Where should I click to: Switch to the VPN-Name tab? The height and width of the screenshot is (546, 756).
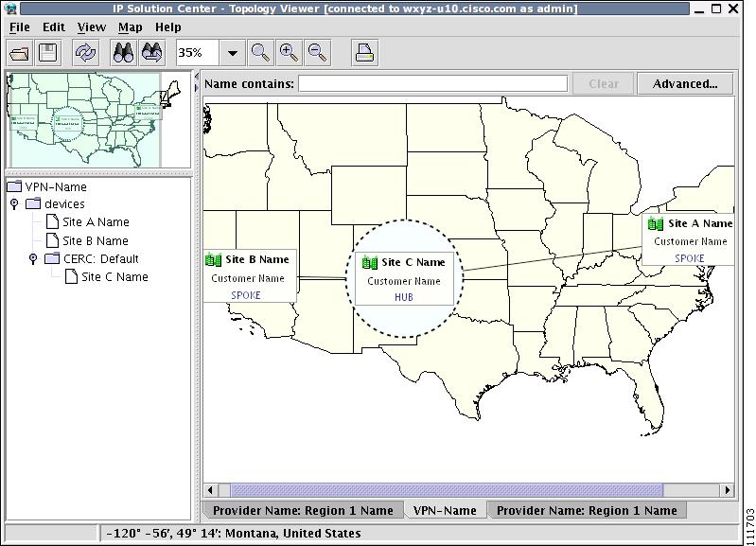445,510
